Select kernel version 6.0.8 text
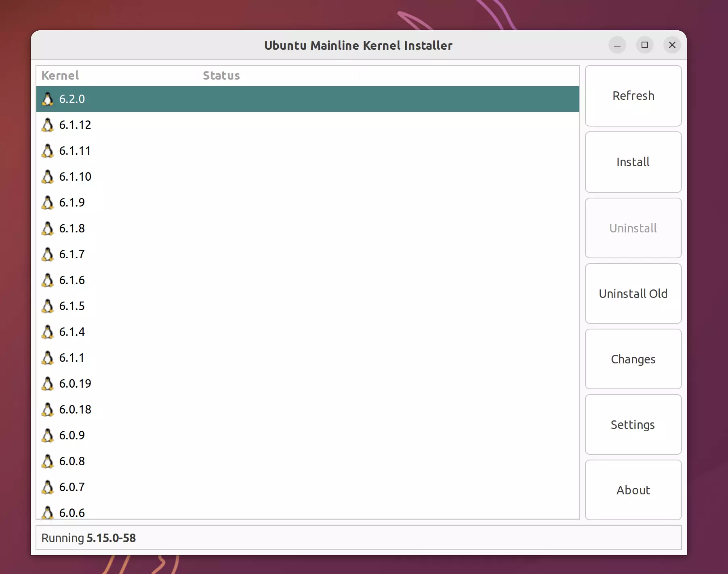The height and width of the screenshot is (574, 728). pyautogui.click(x=72, y=461)
